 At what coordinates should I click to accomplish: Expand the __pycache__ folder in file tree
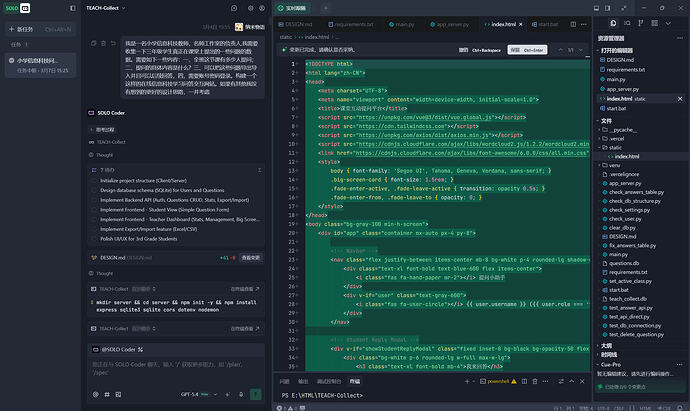pos(620,130)
